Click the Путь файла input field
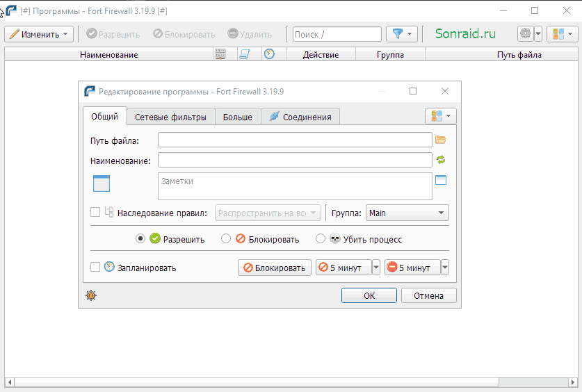This screenshot has height=392, width=582. tap(295, 140)
